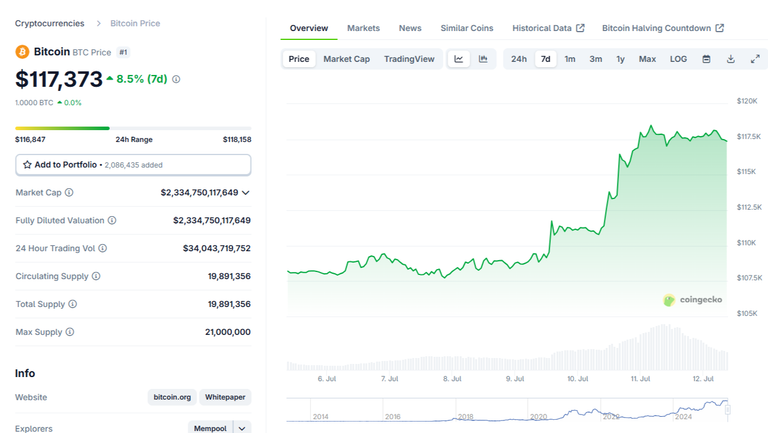Viewport: 768px width, 433px height.
Task: Switch to the candlestick chart view icon
Action: [x=483, y=59]
